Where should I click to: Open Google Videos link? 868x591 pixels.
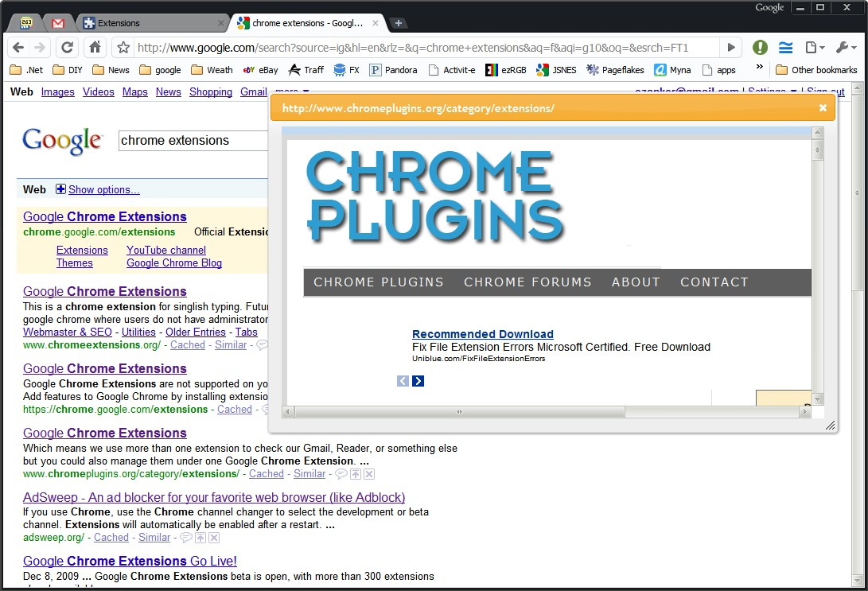[99, 91]
